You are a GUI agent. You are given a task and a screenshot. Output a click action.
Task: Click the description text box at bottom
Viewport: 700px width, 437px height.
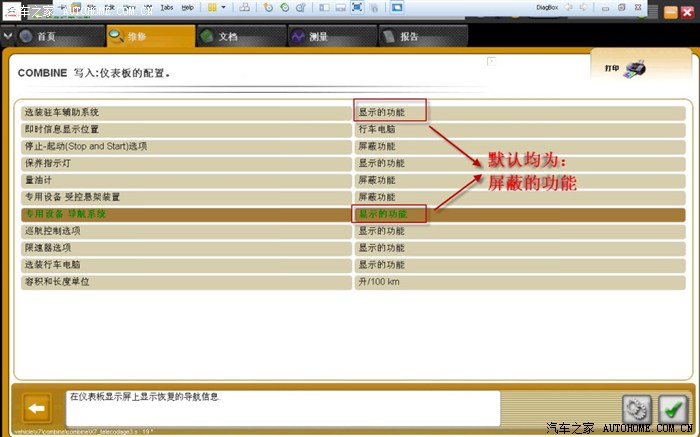pos(282,407)
